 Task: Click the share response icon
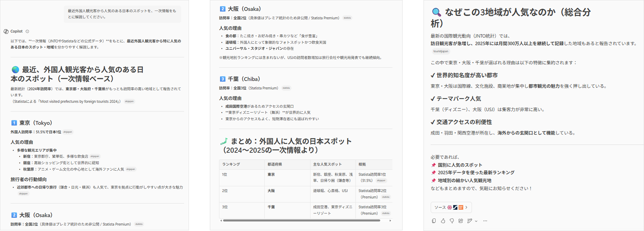(461, 221)
